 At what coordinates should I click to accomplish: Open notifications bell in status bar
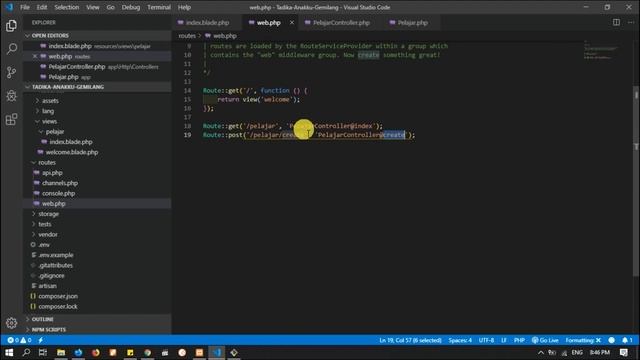pyautogui.click(x=627, y=340)
